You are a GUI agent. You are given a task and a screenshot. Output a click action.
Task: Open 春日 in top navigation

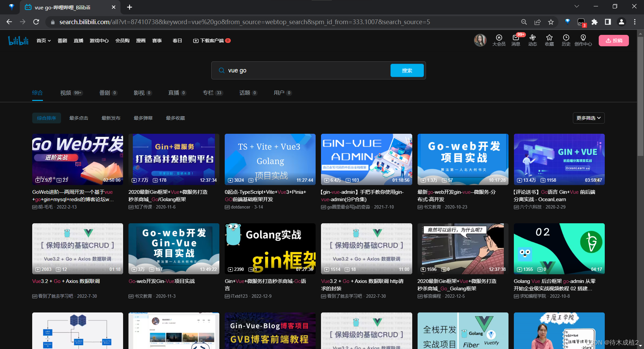click(x=177, y=41)
